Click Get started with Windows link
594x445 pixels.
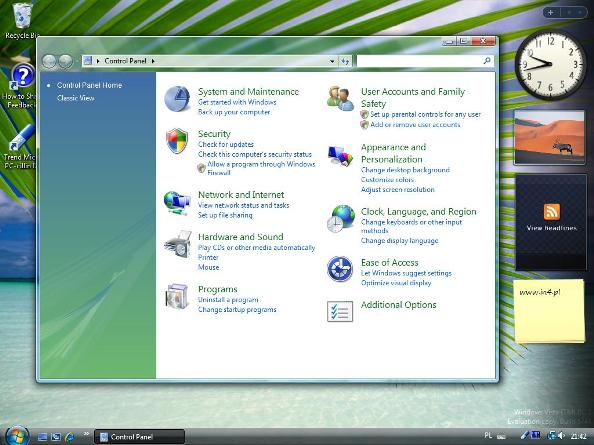(237, 102)
